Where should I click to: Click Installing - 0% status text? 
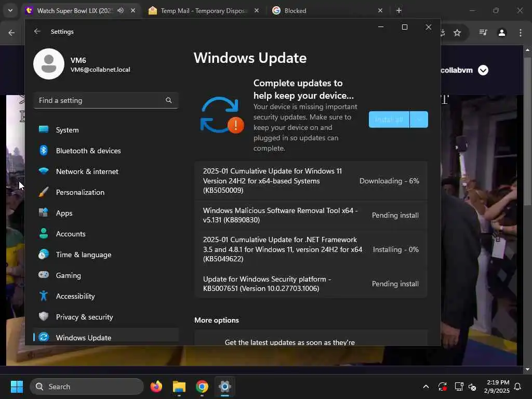click(395, 249)
